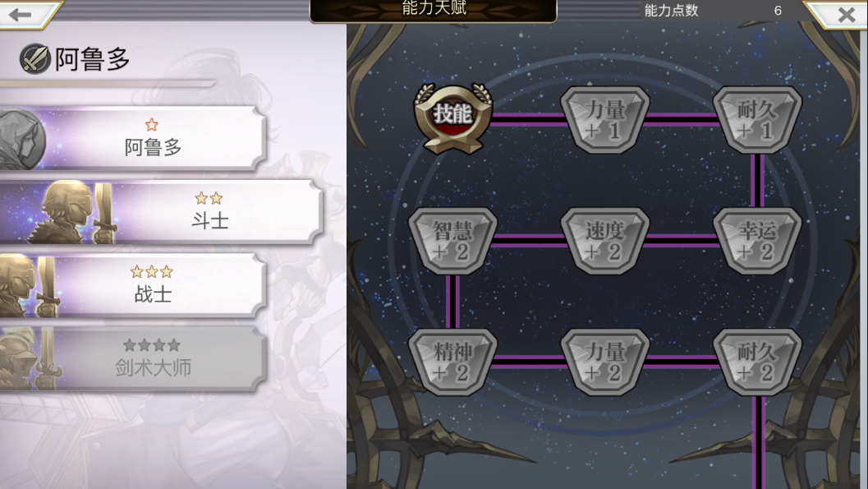Click the 能力天赋 title banner
The image size is (868, 489).
(434, 9)
